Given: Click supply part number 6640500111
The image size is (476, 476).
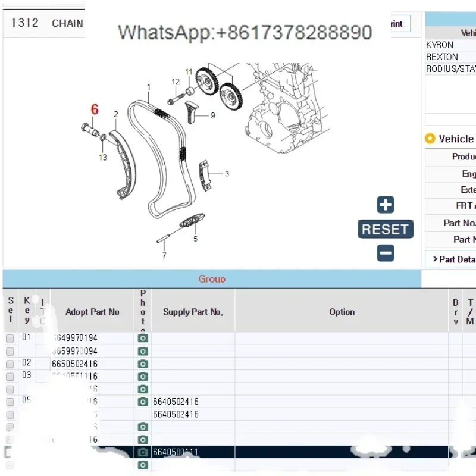Looking at the screenshot, I should coord(176,452).
